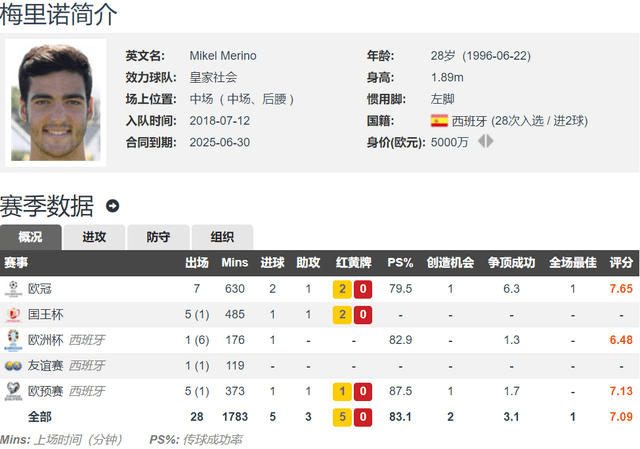This screenshot has height=449, width=640.
Task: Click the 欧洲杯 competition logo icon
Action: [12, 340]
